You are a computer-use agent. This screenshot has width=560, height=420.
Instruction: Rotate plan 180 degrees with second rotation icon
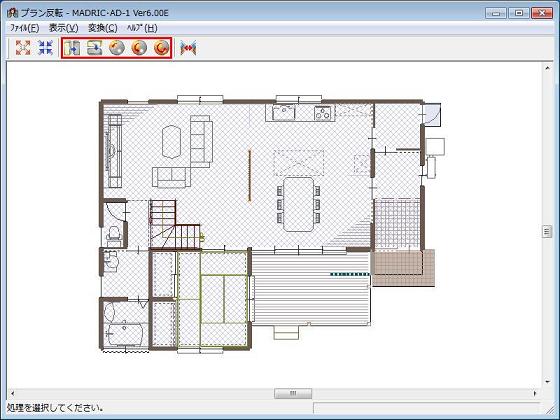(x=139, y=48)
